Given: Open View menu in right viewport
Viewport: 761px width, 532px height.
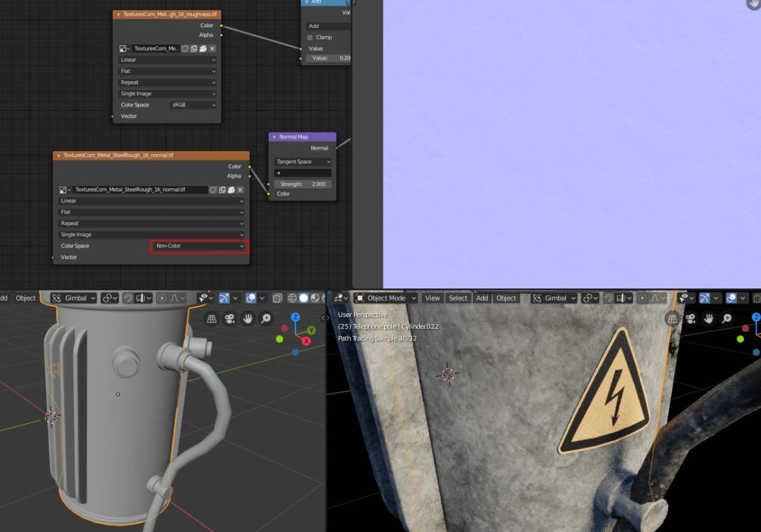Looking at the screenshot, I should click(433, 298).
